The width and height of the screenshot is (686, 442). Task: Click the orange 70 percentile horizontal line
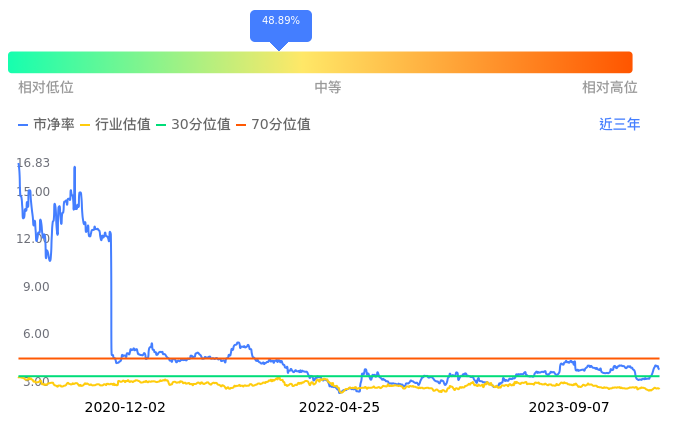[x=400, y=358]
